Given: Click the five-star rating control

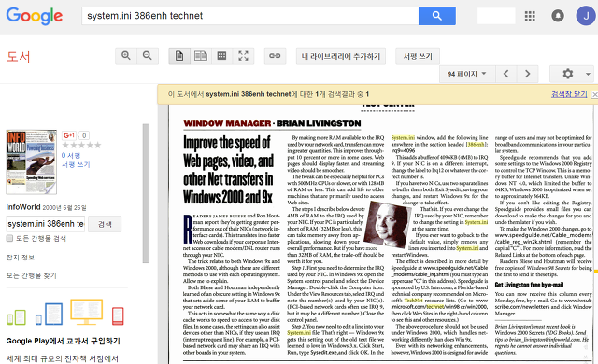Looking at the screenshot, I should (81, 145).
